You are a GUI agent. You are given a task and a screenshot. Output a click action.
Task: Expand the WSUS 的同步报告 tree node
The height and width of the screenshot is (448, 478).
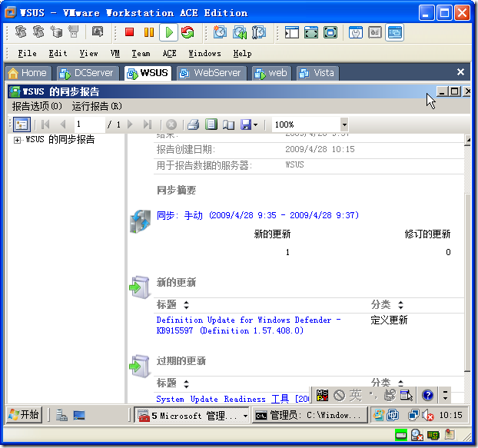(x=18, y=140)
